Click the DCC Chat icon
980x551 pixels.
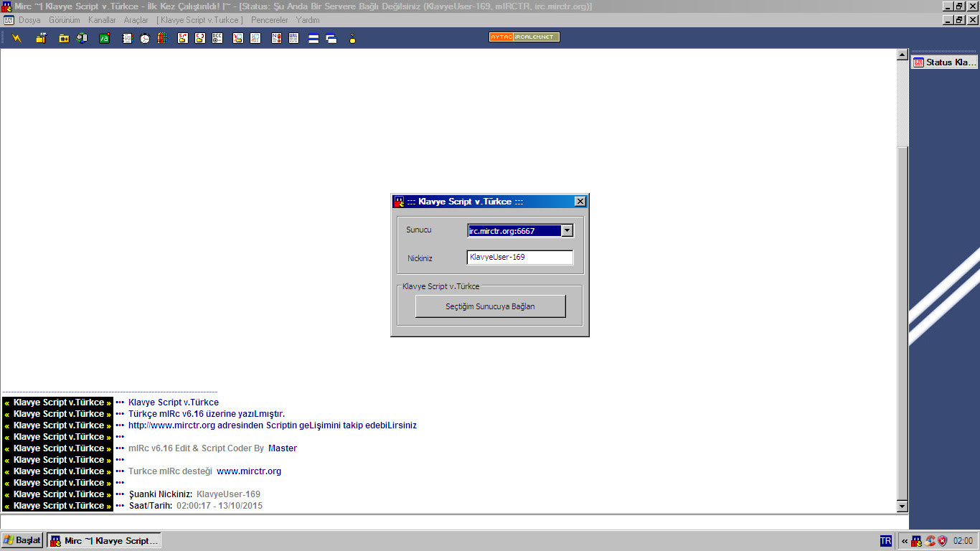click(x=200, y=38)
